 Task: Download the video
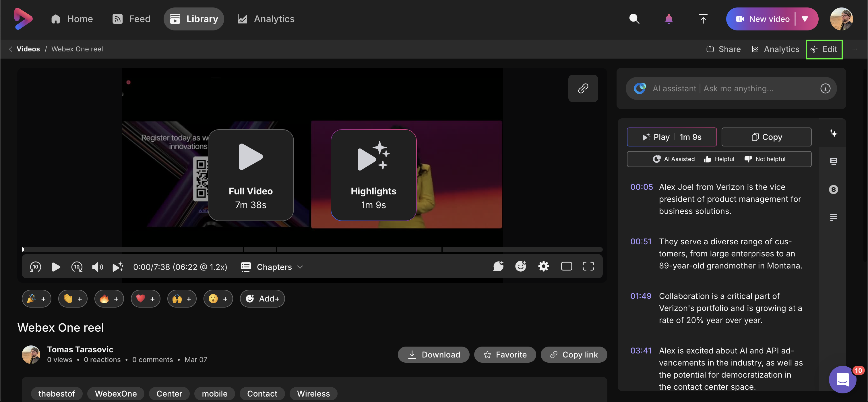point(434,355)
